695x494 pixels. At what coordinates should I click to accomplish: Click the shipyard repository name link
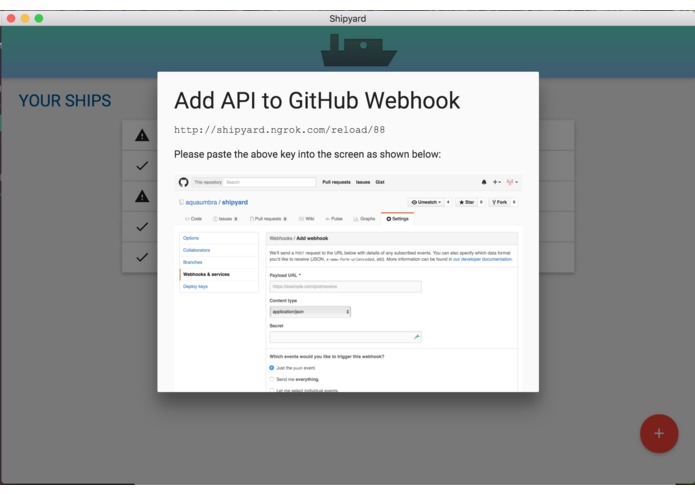pyautogui.click(x=235, y=202)
